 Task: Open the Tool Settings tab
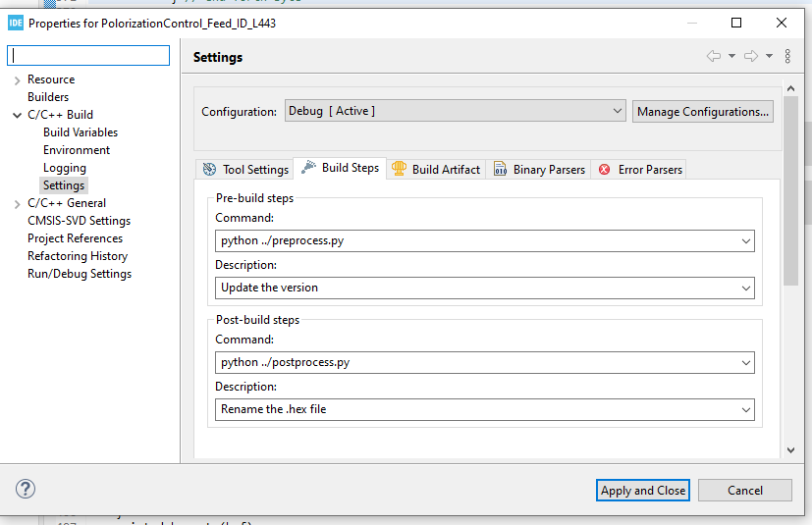point(245,169)
